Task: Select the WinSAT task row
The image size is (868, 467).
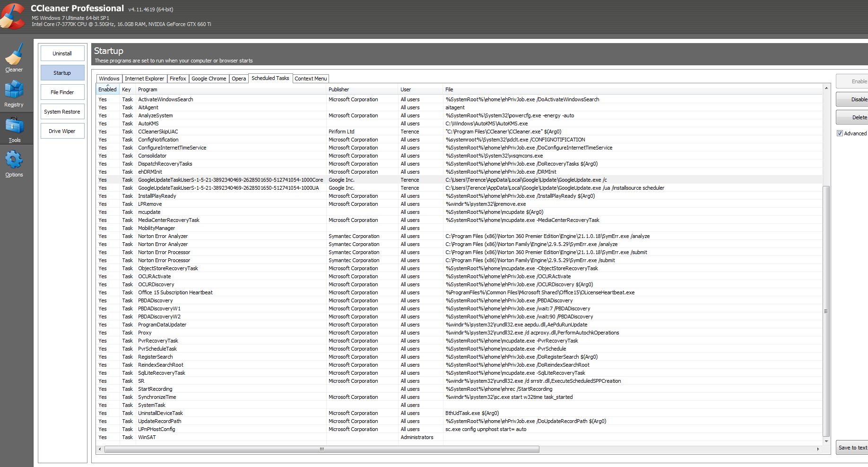Action: (459, 437)
